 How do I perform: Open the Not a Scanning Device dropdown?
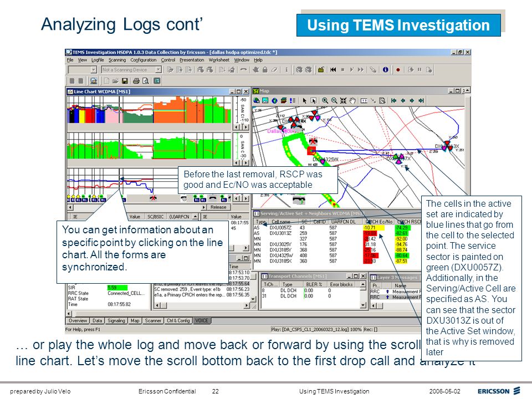coord(158,70)
